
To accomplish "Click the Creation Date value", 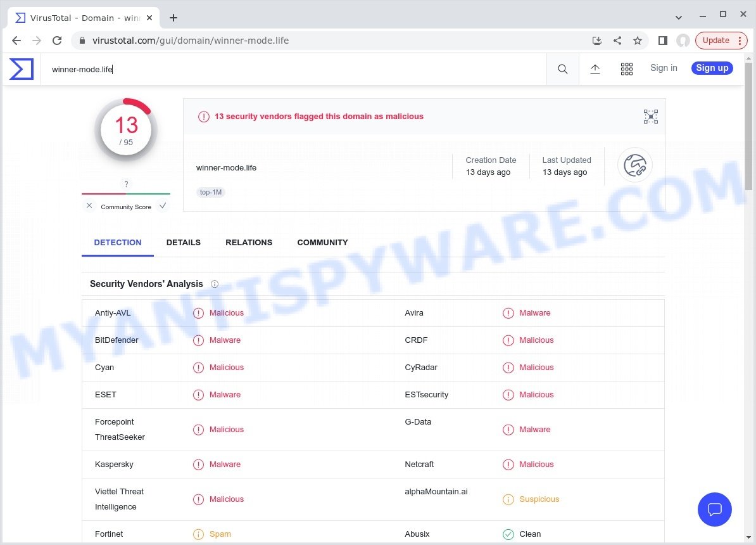I will click(488, 172).
